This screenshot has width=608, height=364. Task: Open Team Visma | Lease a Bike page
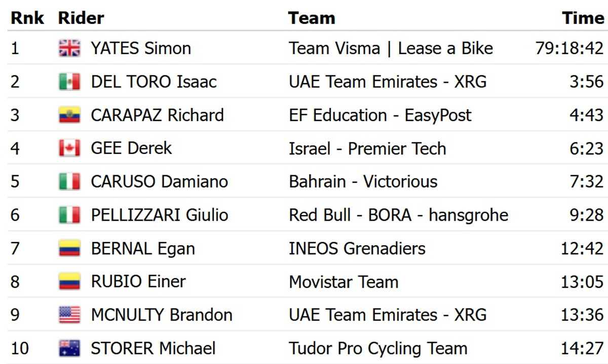(391, 48)
